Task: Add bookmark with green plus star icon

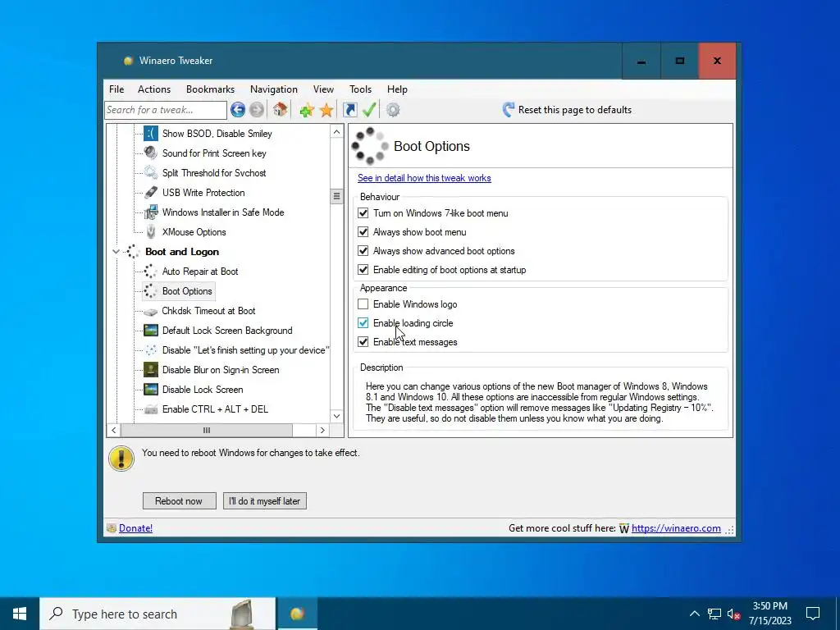Action: [x=307, y=111]
